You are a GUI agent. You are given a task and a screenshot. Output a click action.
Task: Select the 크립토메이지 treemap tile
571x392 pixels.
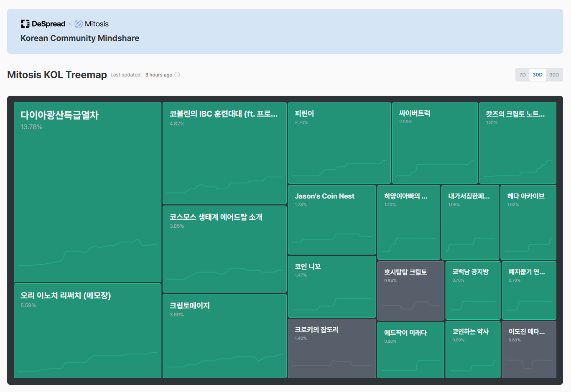pos(224,336)
